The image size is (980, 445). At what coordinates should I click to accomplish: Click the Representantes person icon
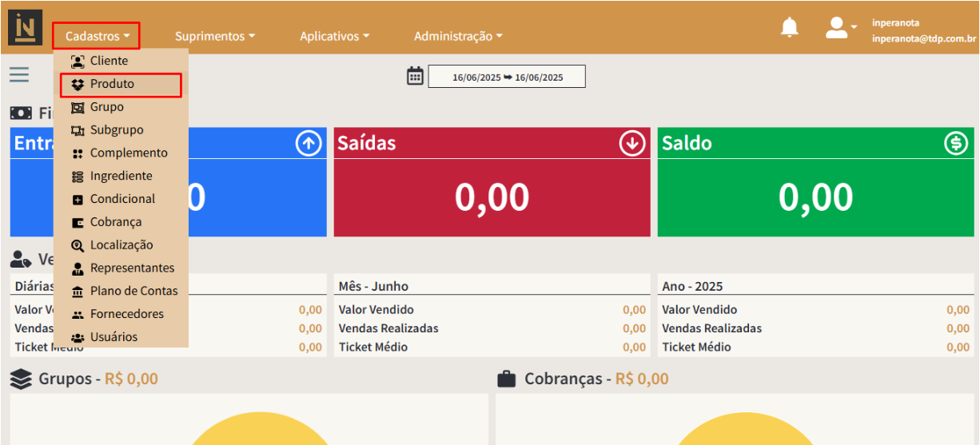tap(78, 268)
